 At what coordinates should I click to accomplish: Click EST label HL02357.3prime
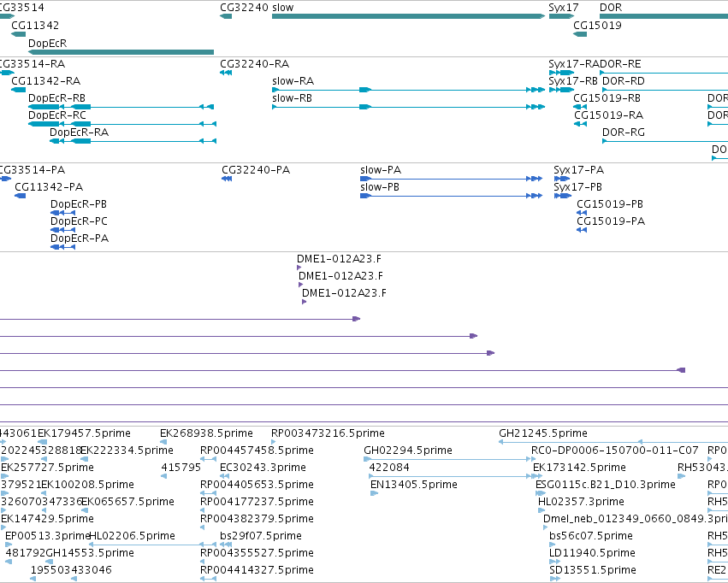pos(581,503)
